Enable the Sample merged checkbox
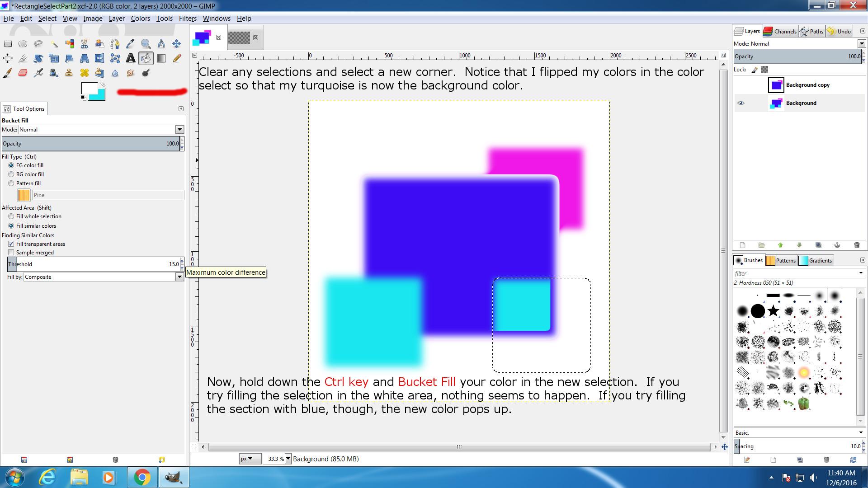The height and width of the screenshot is (488, 868). tap(11, 253)
